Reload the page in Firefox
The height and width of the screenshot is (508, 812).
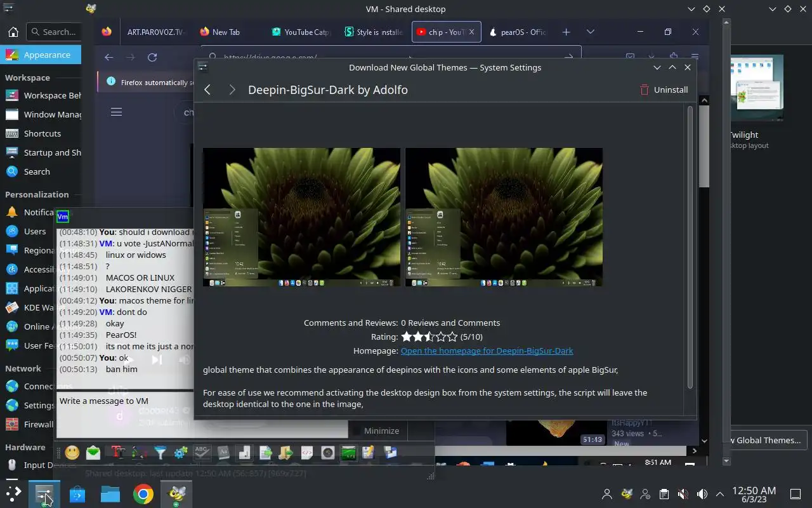[x=152, y=57]
